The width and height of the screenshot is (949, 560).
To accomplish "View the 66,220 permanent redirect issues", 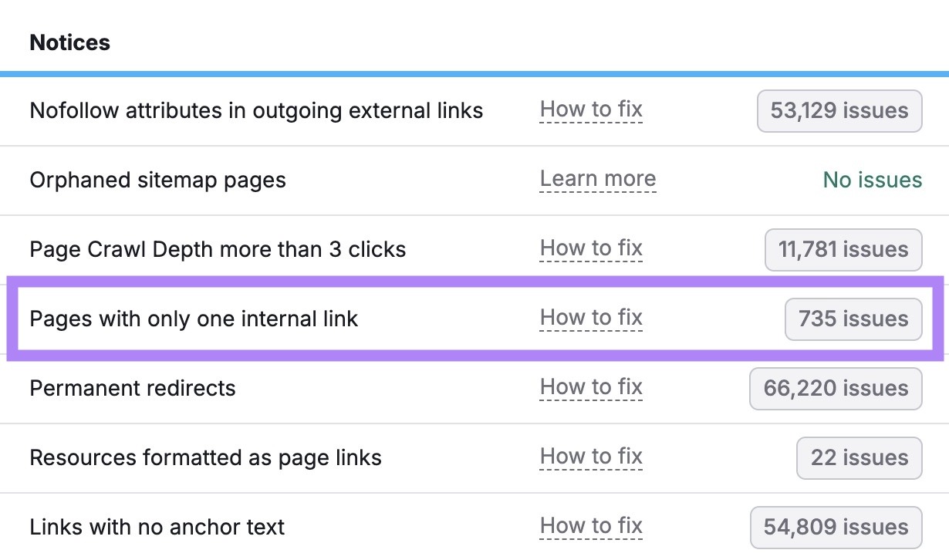I will coord(835,388).
